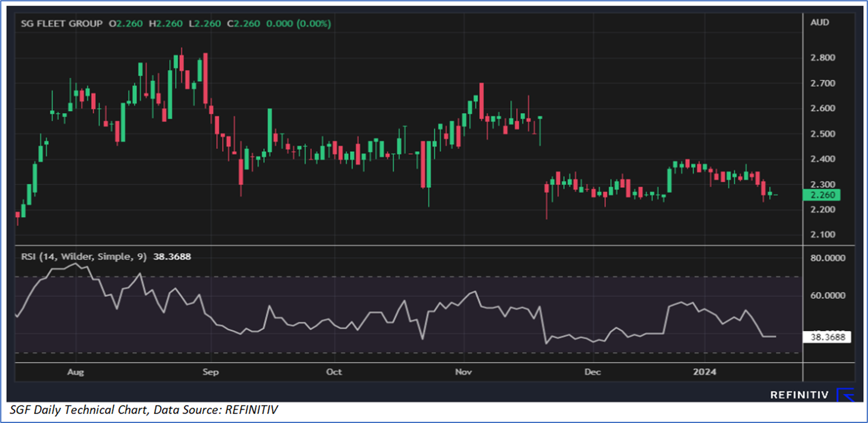Click the Sep time axis label
This screenshot has height=423, width=868.
(210, 372)
